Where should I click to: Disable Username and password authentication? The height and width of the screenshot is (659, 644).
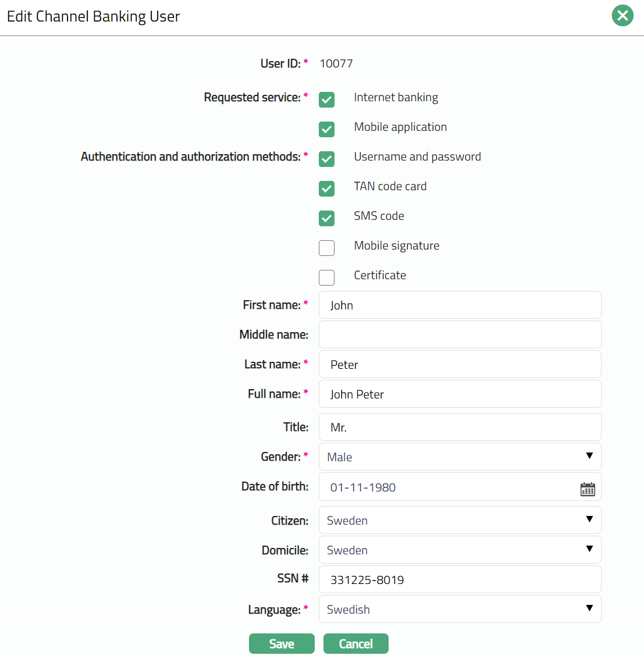point(326,159)
